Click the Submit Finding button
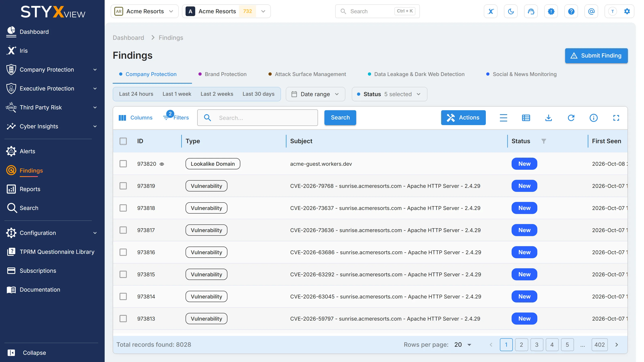Image resolution: width=644 pixels, height=362 pixels. pyautogui.click(x=596, y=56)
